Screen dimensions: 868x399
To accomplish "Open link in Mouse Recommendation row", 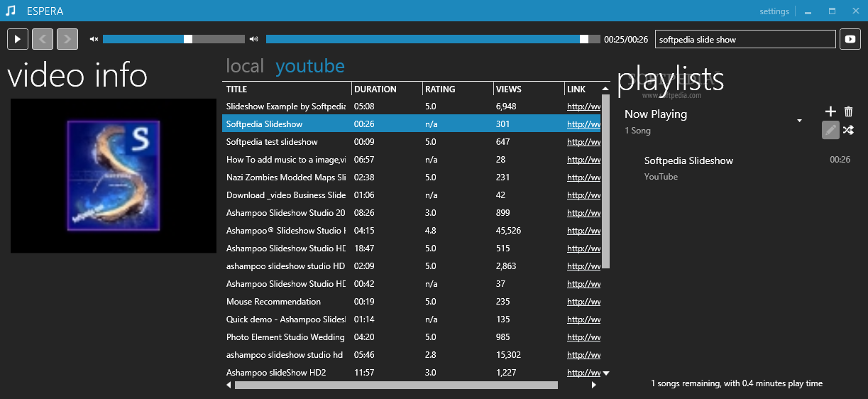I will pos(583,302).
